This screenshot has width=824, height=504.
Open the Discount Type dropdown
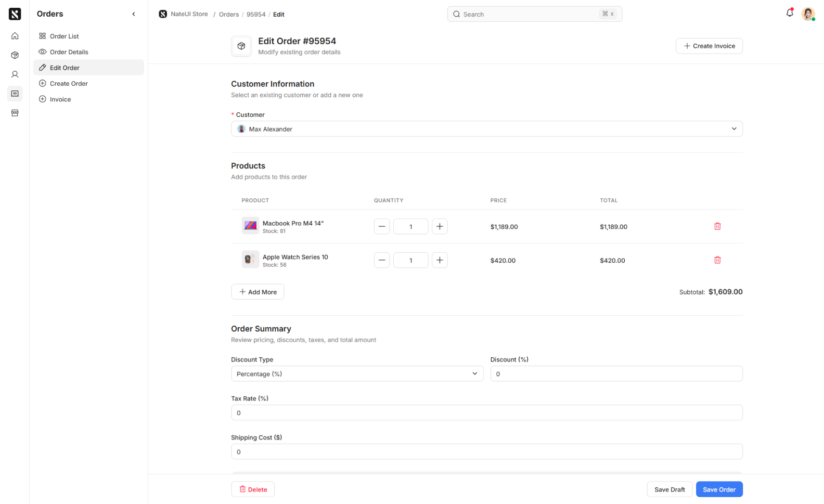357,374
